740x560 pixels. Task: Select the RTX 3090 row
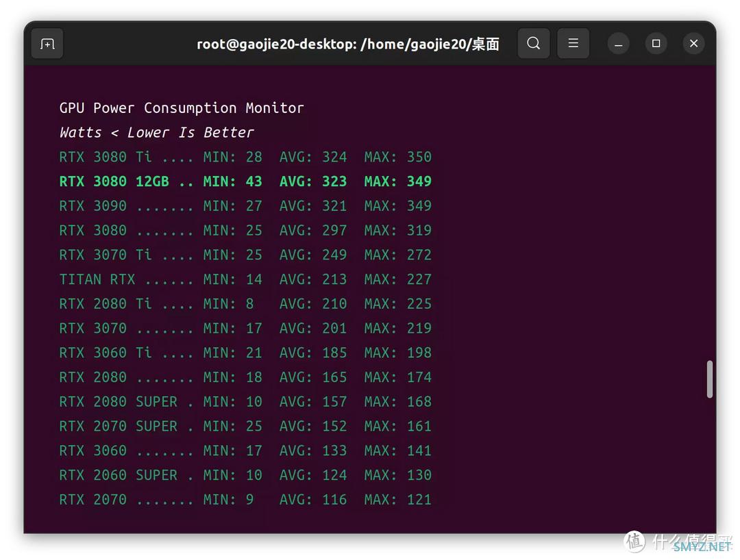pyautogui.click(x=245, y=206)
